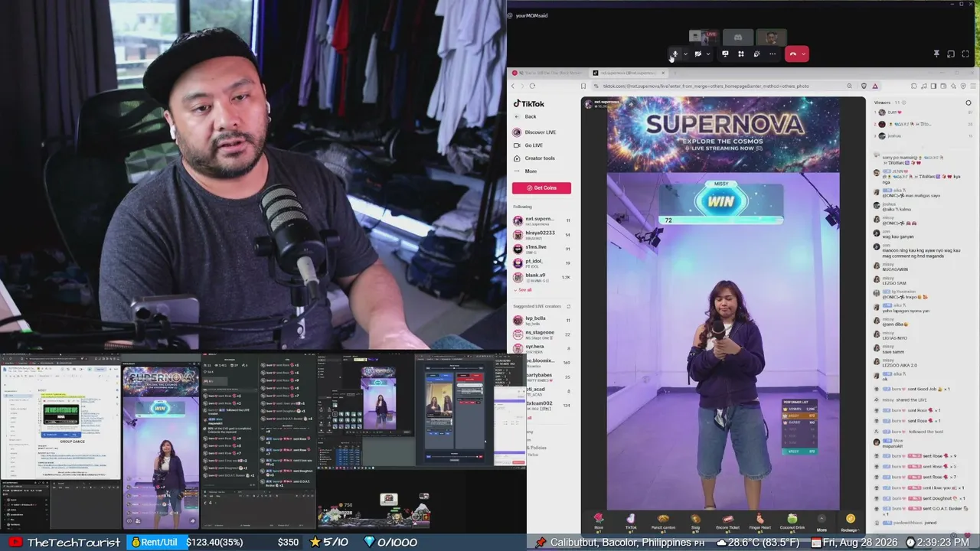Screen dimensions: 980x551
Task: Click the star 5/10 counter
Action: pyautogui.click(x=329, y=543)
